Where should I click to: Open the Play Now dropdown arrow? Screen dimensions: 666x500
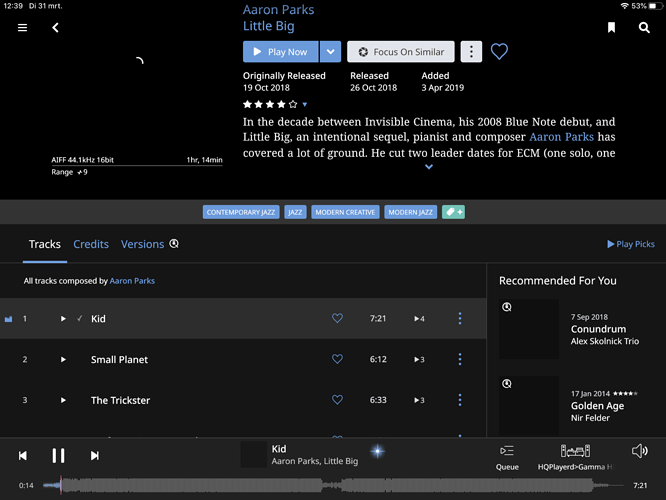click(330, 52)
